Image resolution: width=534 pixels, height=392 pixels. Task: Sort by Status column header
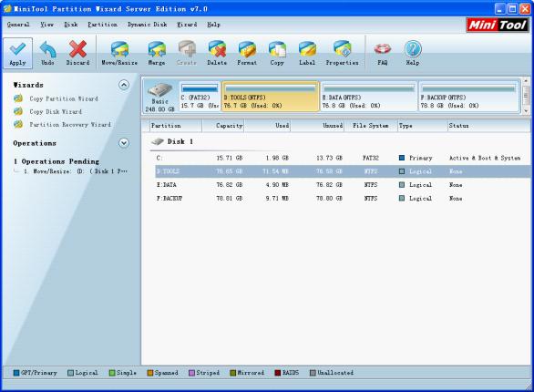point(488,126)
